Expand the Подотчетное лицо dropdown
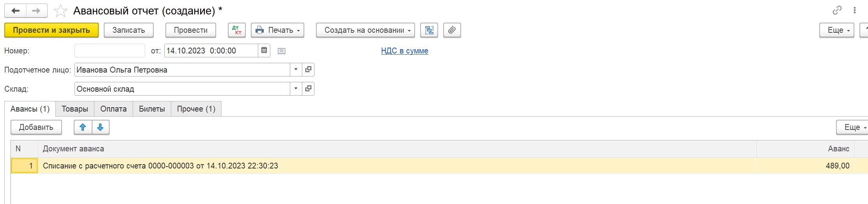The image size is (868, 204). [x=296, y=69]
